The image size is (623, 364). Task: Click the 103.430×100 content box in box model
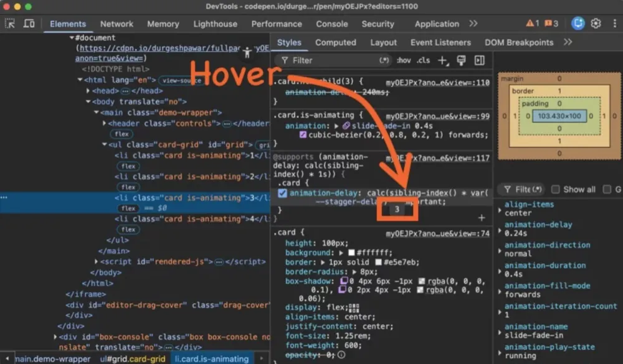[559, 116]
